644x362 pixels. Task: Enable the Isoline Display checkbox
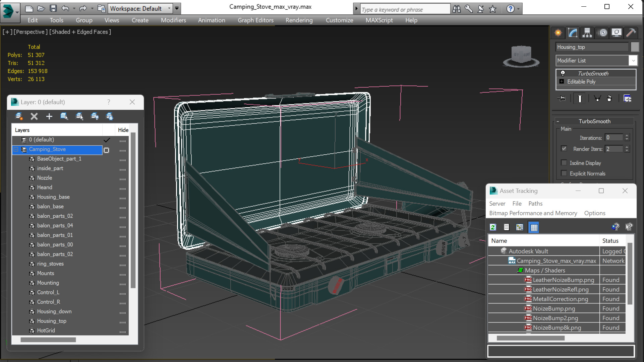[564, 163]
